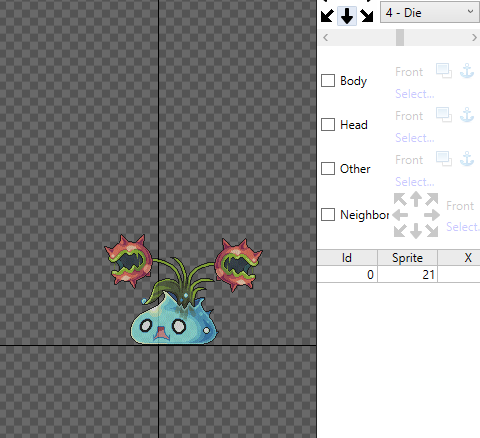
Task: Tick the Other reference checkbox
Action: [328, 169]
